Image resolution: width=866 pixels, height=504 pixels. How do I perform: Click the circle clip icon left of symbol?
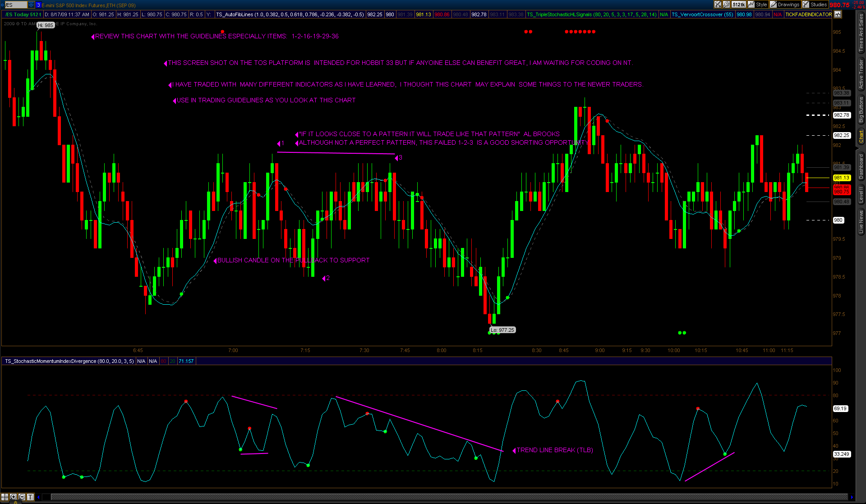coord(2,5)
